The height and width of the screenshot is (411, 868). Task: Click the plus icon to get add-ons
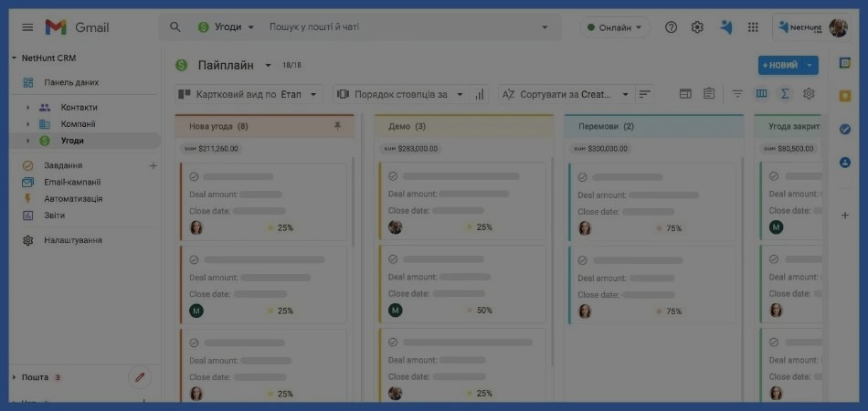click(x=845, y=216)
